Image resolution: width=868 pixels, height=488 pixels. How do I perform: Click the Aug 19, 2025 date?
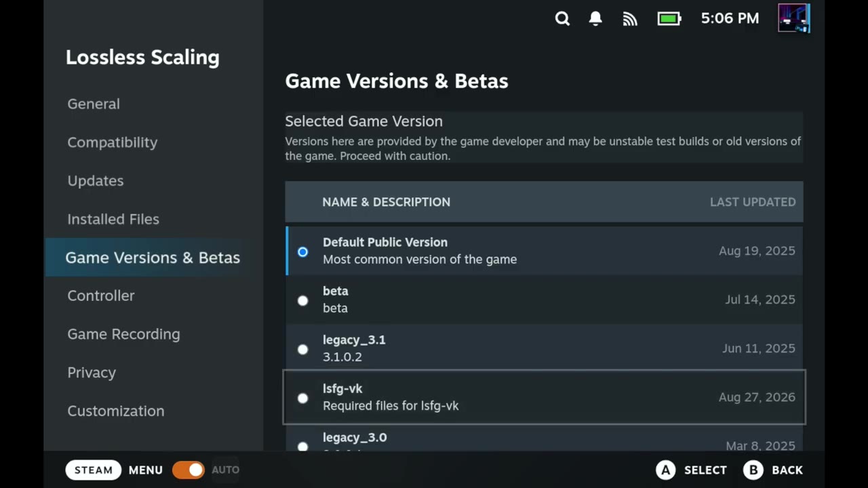[x=757, y=251]
